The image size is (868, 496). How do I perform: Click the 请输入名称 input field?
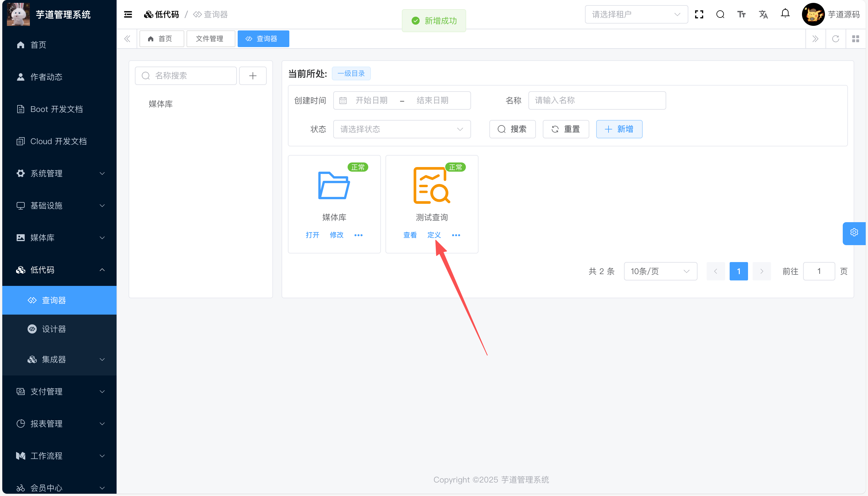click(x=597, y=100)
